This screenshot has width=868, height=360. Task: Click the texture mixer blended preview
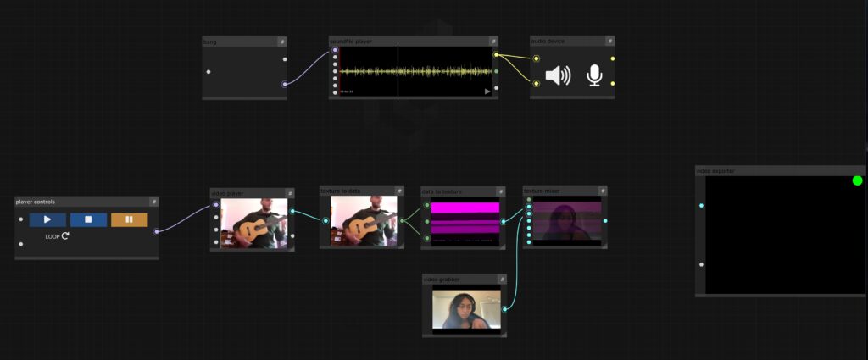click(567, 220)
